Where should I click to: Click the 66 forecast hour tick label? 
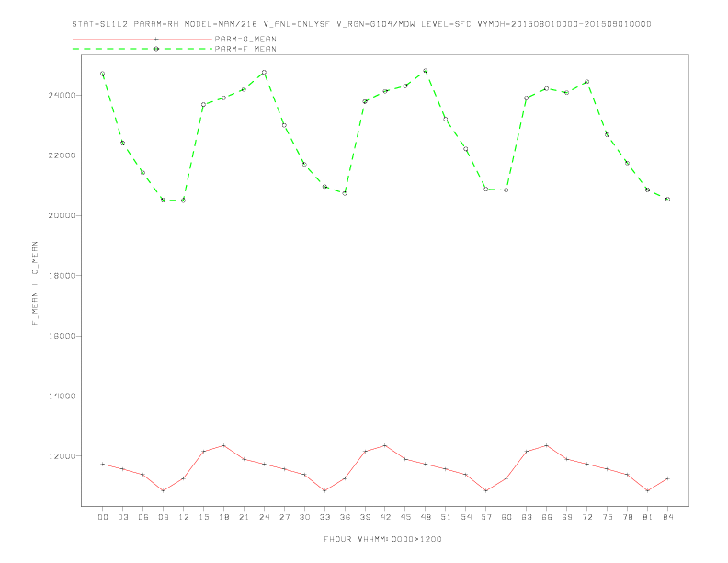[547, 517]
